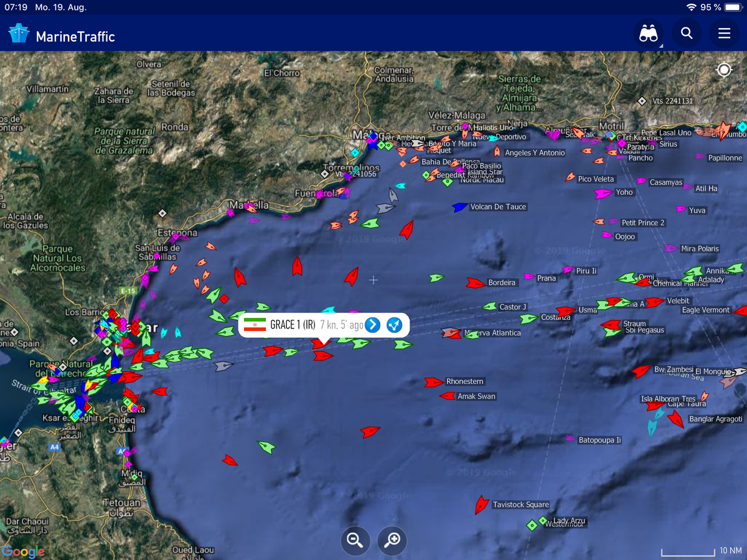Zoom out with the minus magnifier
Viewport: 747px width, 560px height.
[355, 541]
